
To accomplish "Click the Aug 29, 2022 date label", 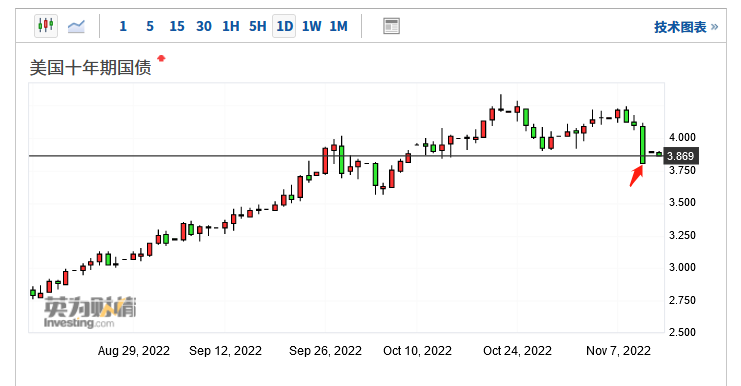I will pyautogui.click(x=134, y=351).
